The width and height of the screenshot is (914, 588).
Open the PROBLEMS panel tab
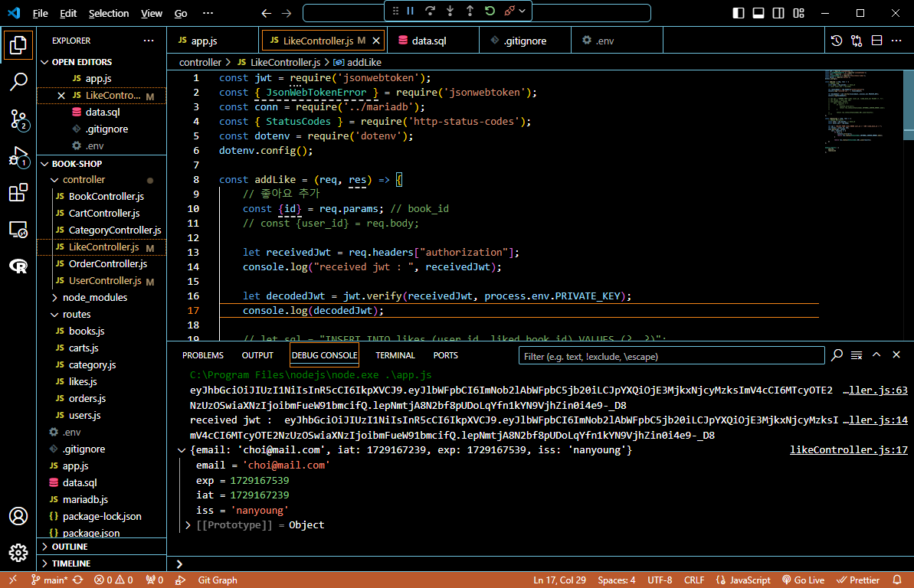[x=203, y=355]
